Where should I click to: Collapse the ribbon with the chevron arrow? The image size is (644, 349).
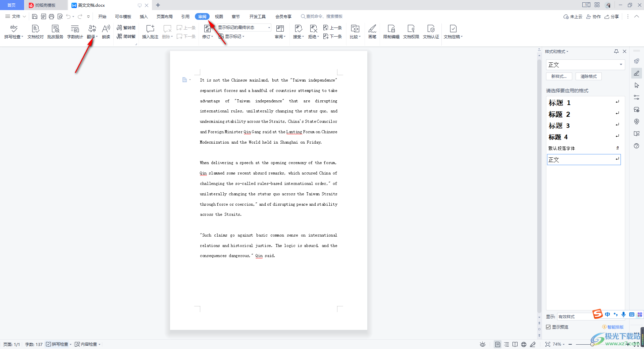tap(637, 16)
